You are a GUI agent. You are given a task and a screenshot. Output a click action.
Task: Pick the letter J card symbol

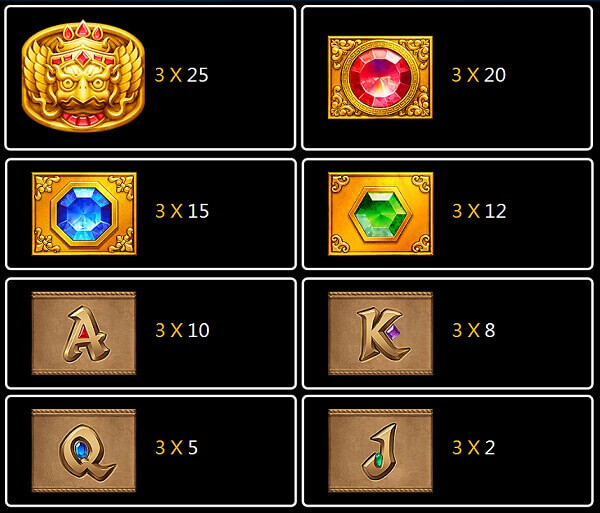click(381, 450)
